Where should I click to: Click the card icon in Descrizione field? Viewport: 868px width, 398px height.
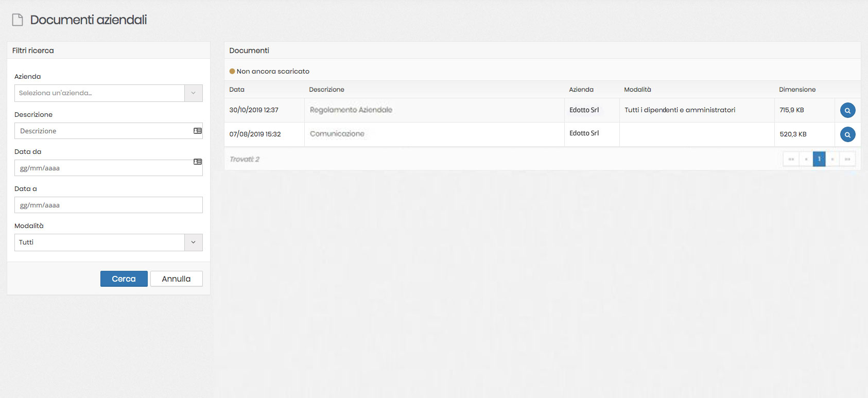point(198,131)
